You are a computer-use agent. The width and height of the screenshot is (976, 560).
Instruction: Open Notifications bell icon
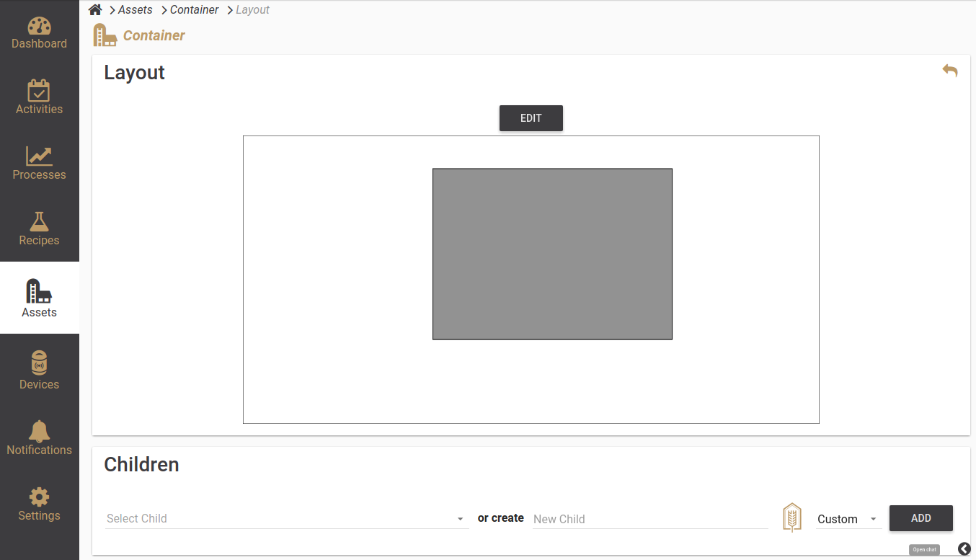coord(39,431)
